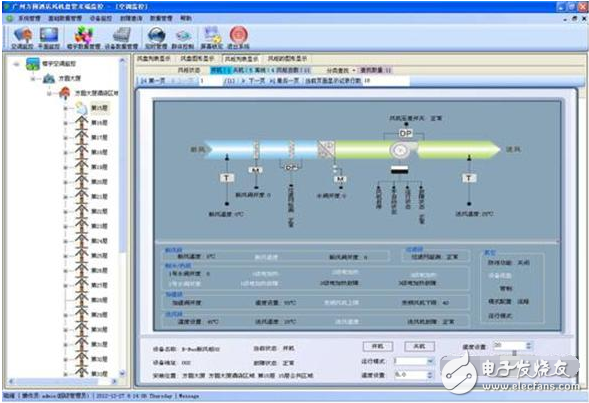Select 第32层 in the floor tree

[100, 359]
